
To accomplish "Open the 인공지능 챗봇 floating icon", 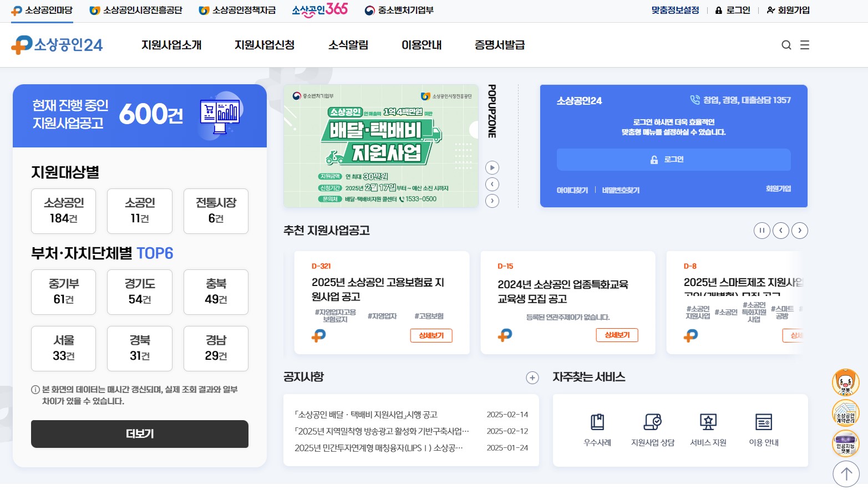I will 846,443.
